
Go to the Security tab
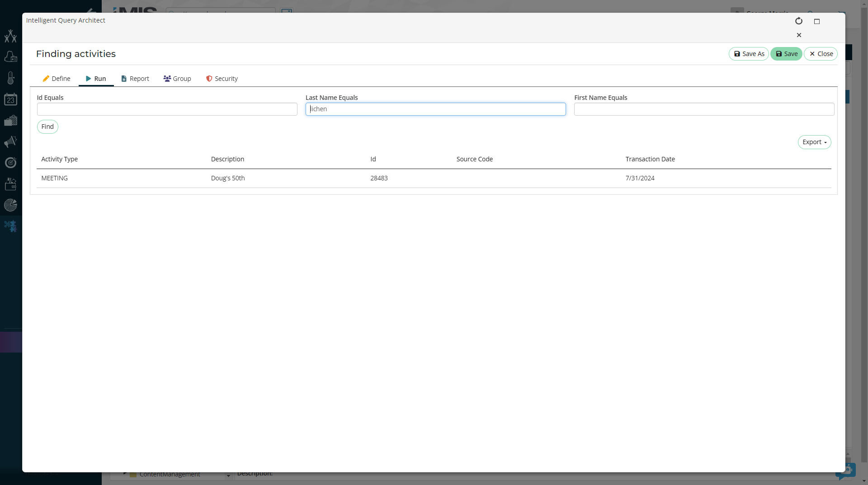[x=222, y=79]
